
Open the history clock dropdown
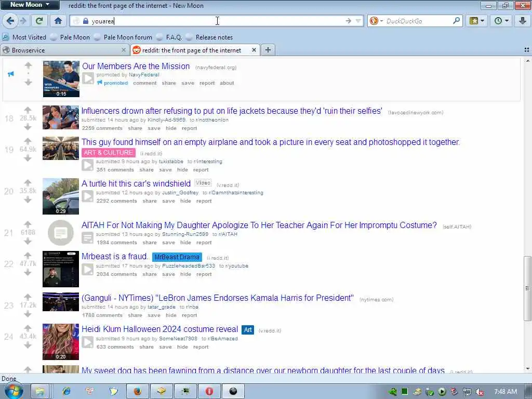(x=501, y=21)
